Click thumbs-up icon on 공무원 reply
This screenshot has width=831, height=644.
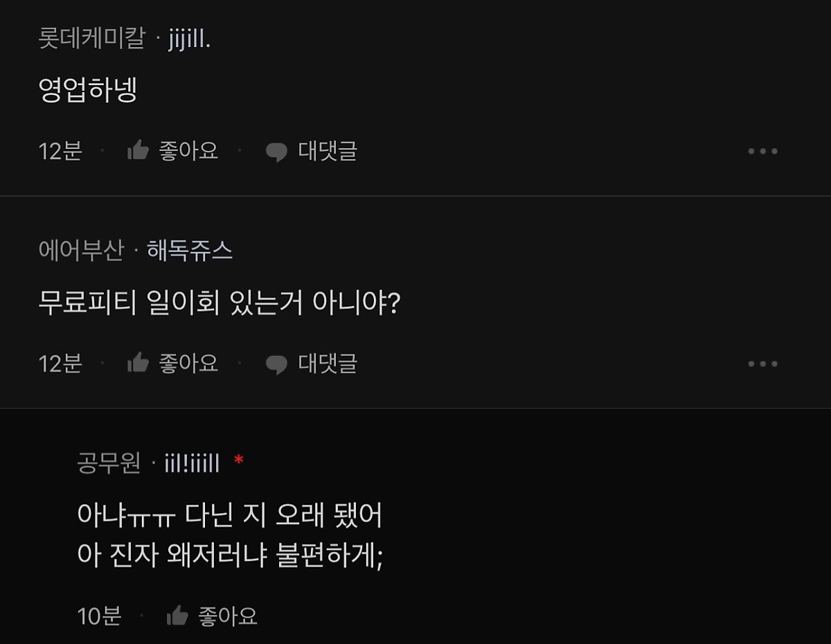click(x=178, y=616)
